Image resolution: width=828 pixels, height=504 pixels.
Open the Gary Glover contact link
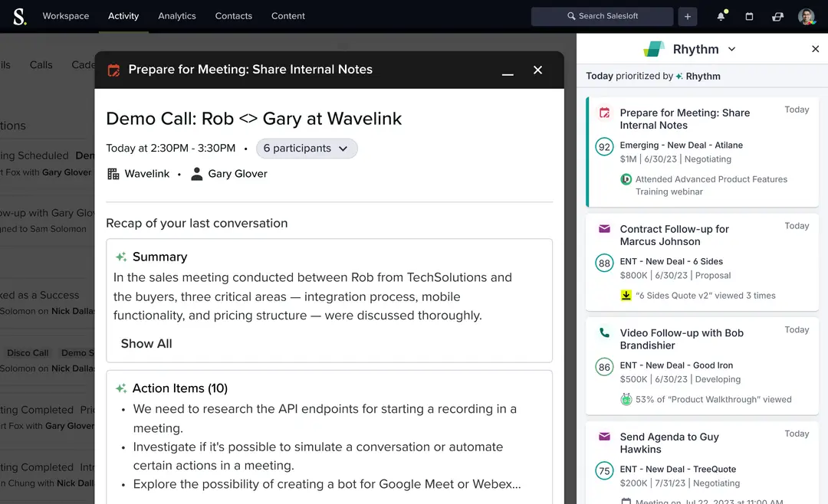[x=238, y=174]
